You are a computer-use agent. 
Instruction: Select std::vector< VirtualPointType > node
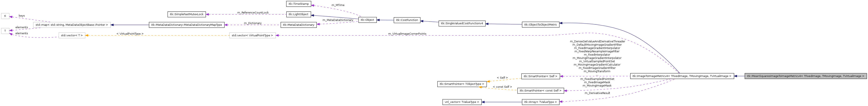(252, 35)
